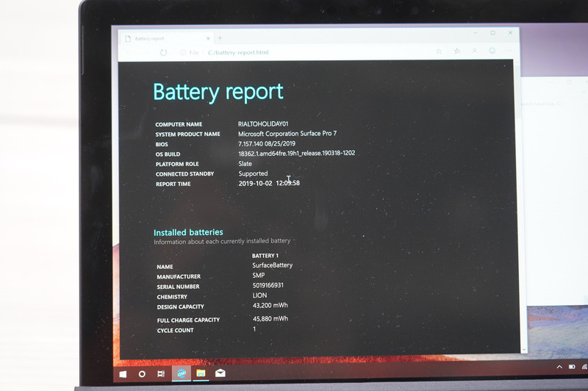Click the 'Installed batteries' section heading
Viewport: 588px width, 391px height.
188,232
